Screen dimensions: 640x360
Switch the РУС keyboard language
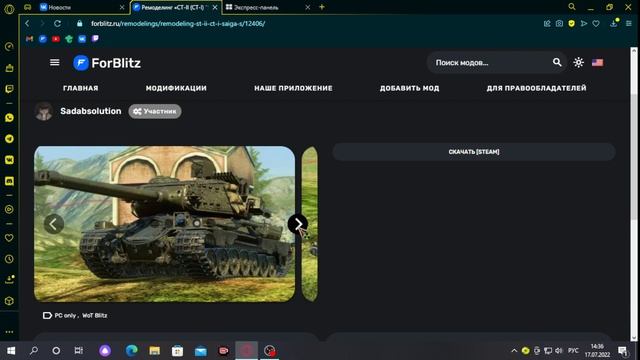[573, 351]
